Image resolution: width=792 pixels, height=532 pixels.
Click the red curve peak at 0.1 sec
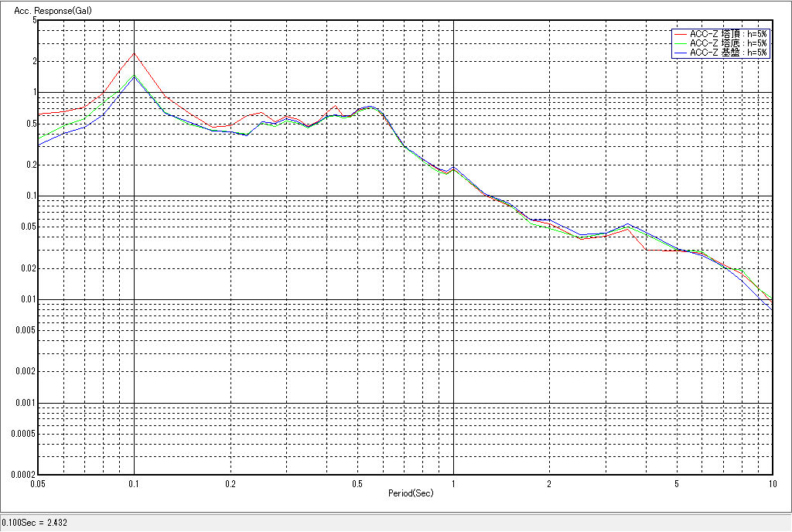tap(135, 53)
